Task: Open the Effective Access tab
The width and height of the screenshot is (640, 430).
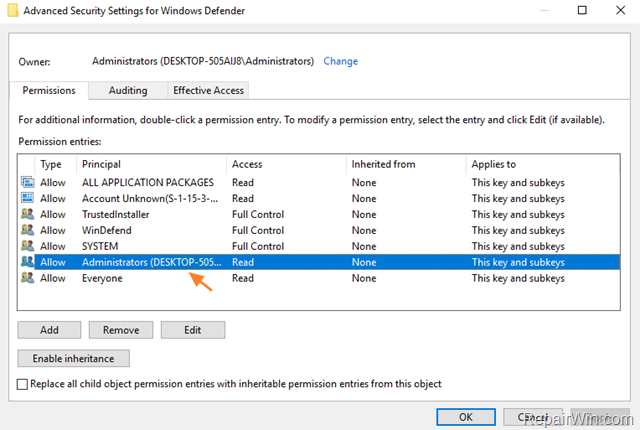Action: [x=208, y=90]
